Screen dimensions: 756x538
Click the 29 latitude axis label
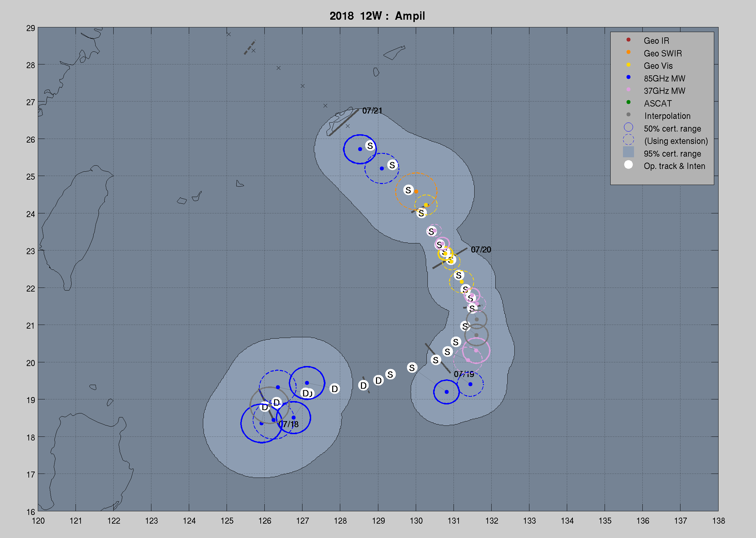coord(31,28)
